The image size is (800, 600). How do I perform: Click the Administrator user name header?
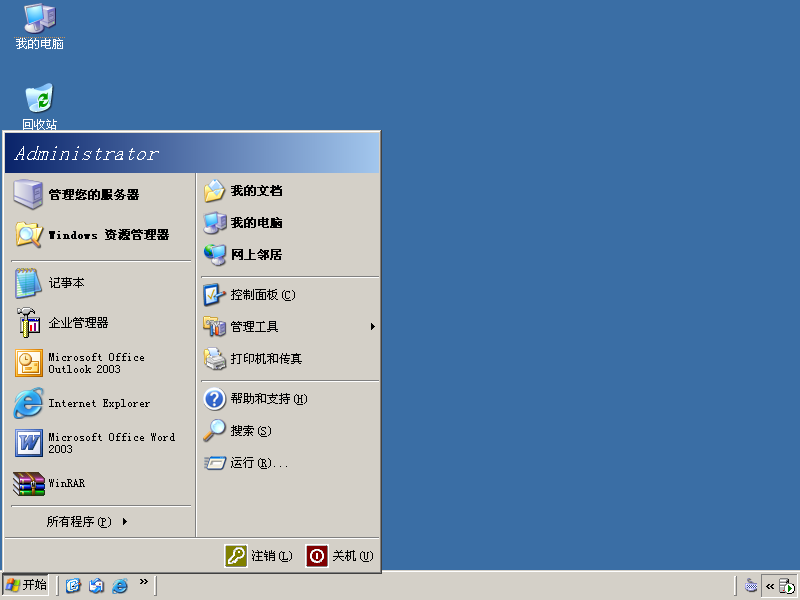coord(87,154)
